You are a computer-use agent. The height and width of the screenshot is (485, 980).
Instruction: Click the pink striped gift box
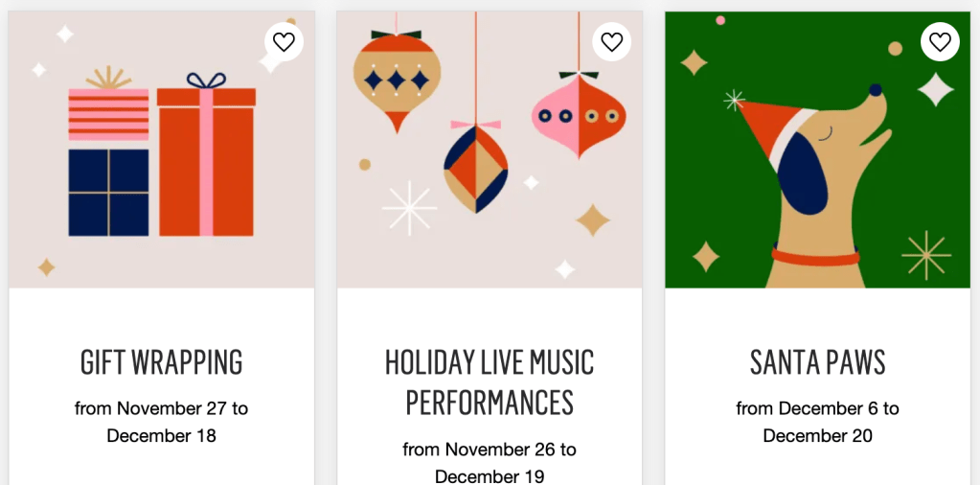[x=108, y=114]
